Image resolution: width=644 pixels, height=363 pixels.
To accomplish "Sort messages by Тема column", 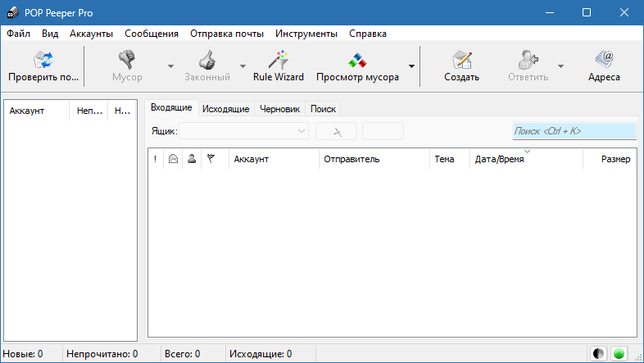I will [x=450, y=159].
